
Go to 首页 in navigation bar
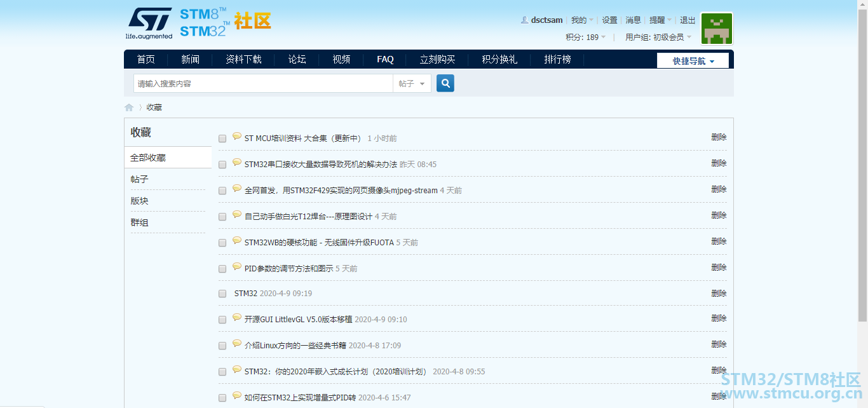pyautogui.click(x=146, y=59)
